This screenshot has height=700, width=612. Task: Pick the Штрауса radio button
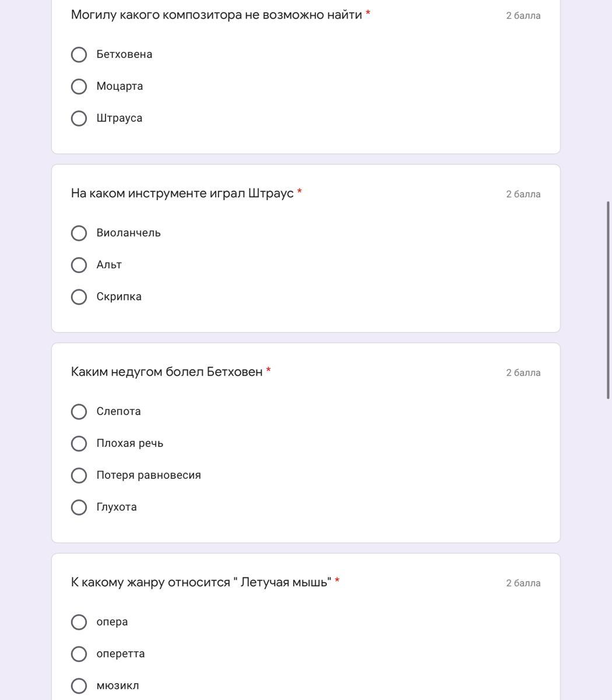79,118
